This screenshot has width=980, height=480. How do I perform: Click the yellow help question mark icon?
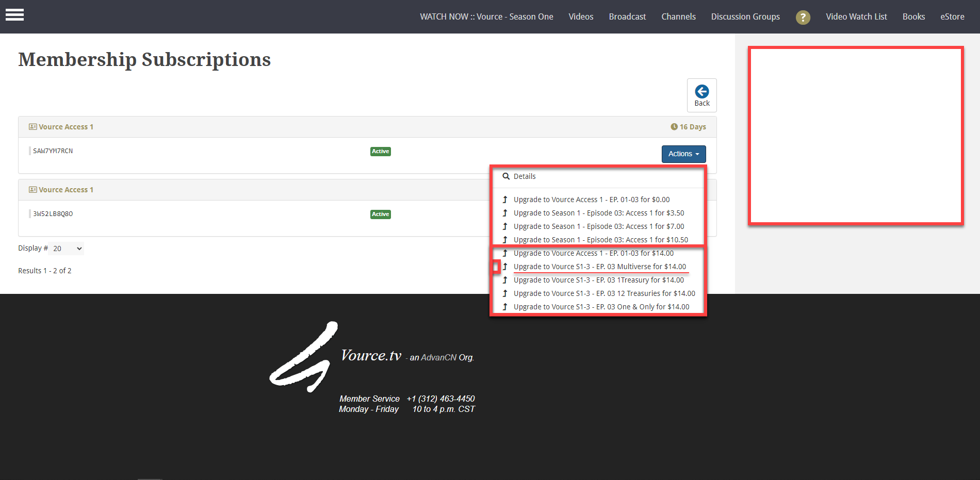point(803,17)
